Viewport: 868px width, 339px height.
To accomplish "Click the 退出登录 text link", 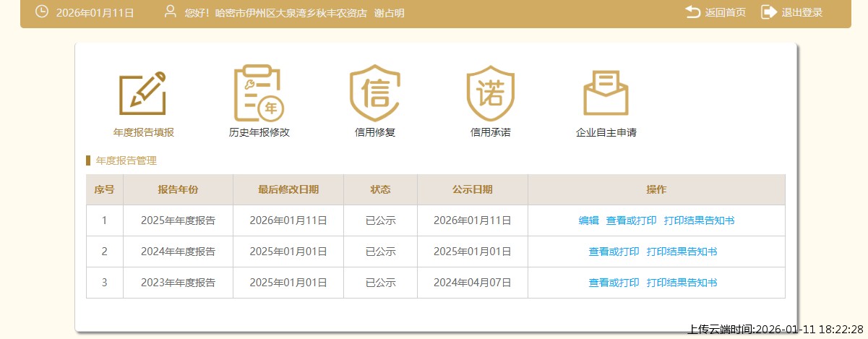I will tap(802, 12).
